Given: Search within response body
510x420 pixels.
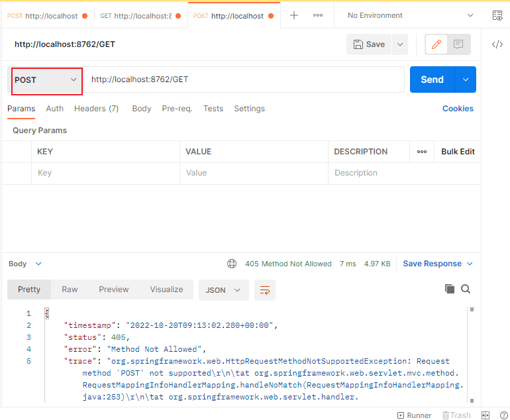Looking at the screenshot, I should tap(466, 289).
